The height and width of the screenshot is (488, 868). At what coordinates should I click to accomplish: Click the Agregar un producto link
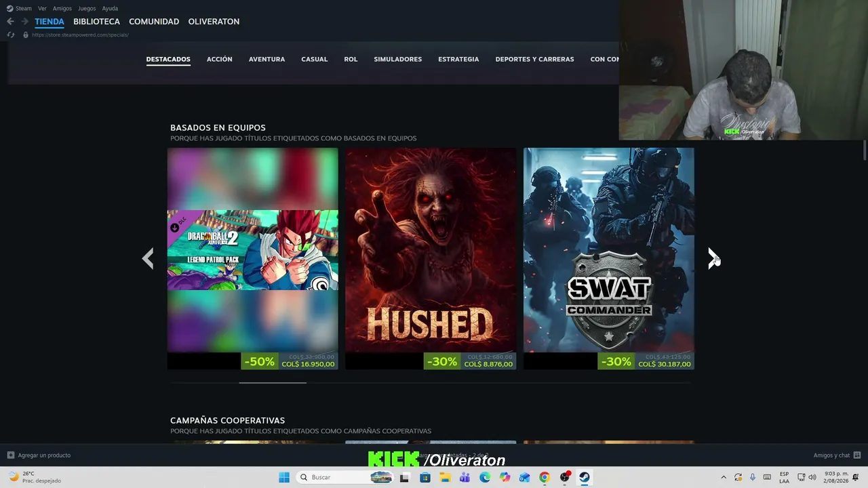(x=44, y=455)
